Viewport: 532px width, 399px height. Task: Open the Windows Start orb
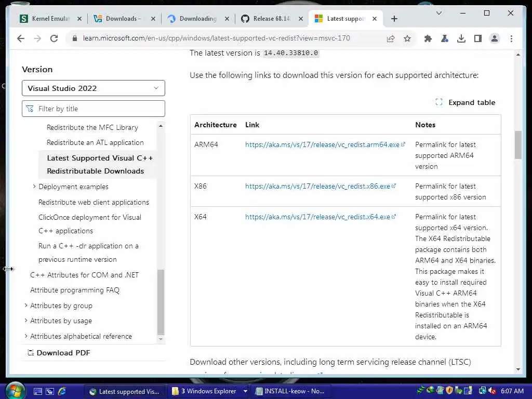tap(15, 391)
